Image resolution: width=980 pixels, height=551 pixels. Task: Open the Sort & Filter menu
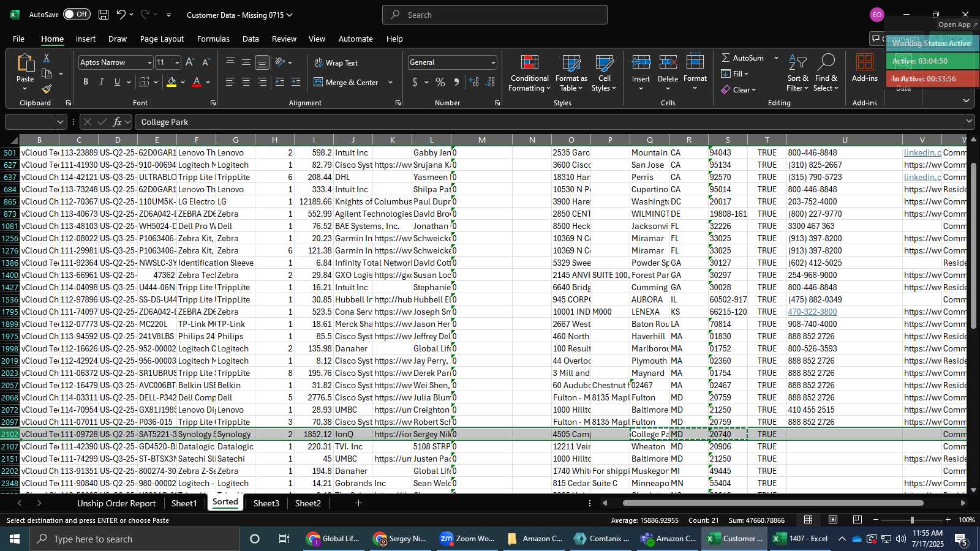pyautogui.click(x=797, y=73)
